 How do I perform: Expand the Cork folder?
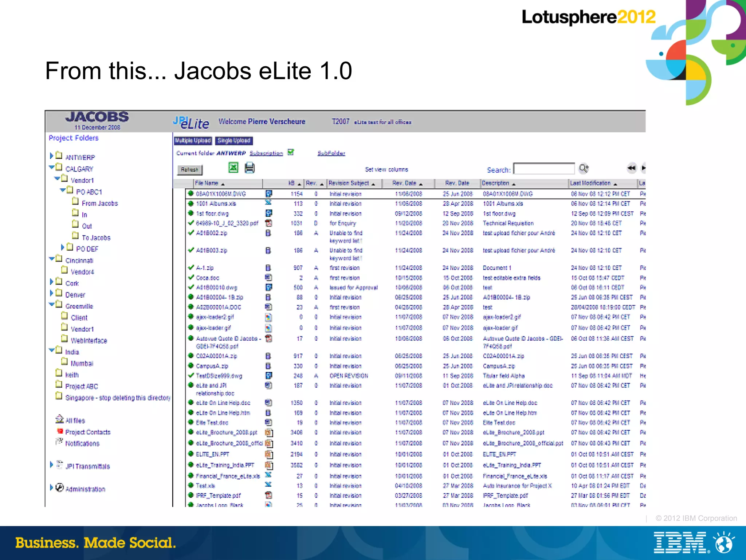pyautogui.click(x=51, y=282)
